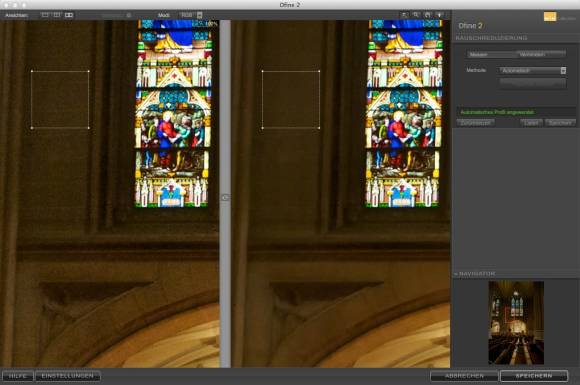The height and width of the screenshot is (385, 580).
Task: Click the compare toggle on center divider
Action: click(225, 197)
